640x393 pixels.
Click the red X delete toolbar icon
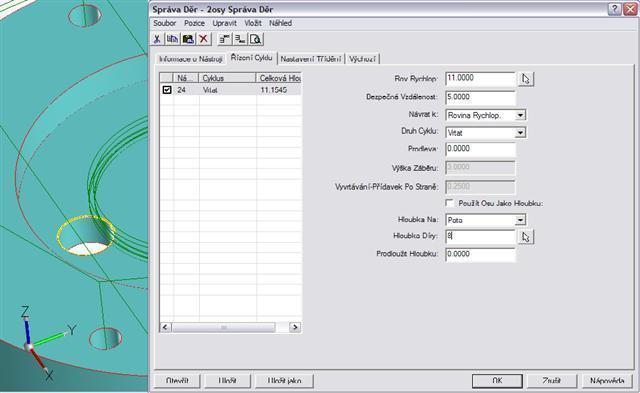click(203, 39)
